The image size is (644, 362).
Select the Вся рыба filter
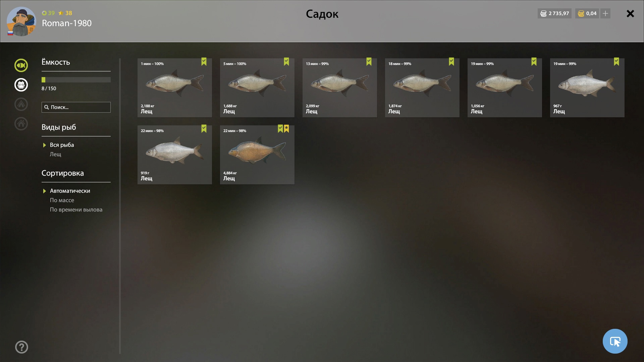(x=62, y=145)
